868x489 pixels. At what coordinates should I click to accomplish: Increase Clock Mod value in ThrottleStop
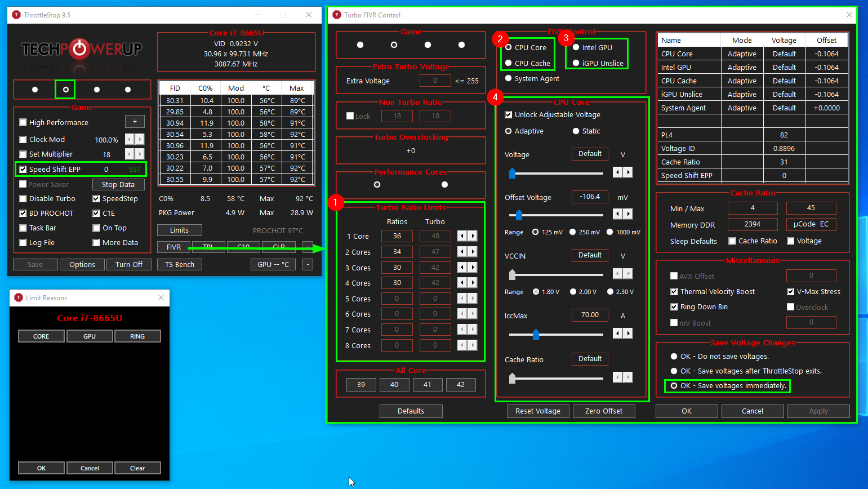[x=140, y=139]
